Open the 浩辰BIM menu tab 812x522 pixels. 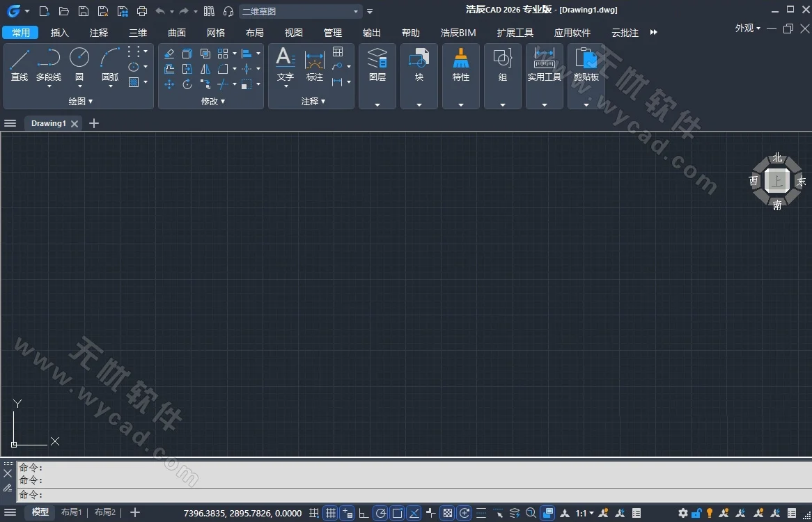(458, 32)
